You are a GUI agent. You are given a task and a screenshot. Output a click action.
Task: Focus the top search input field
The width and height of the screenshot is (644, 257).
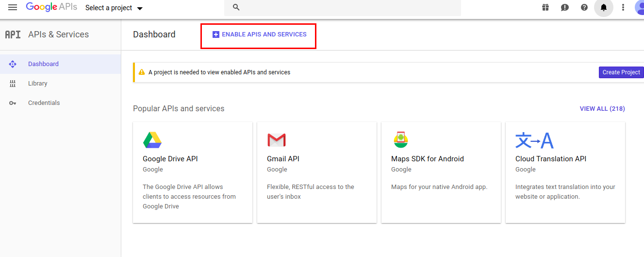tap(343, 8)
